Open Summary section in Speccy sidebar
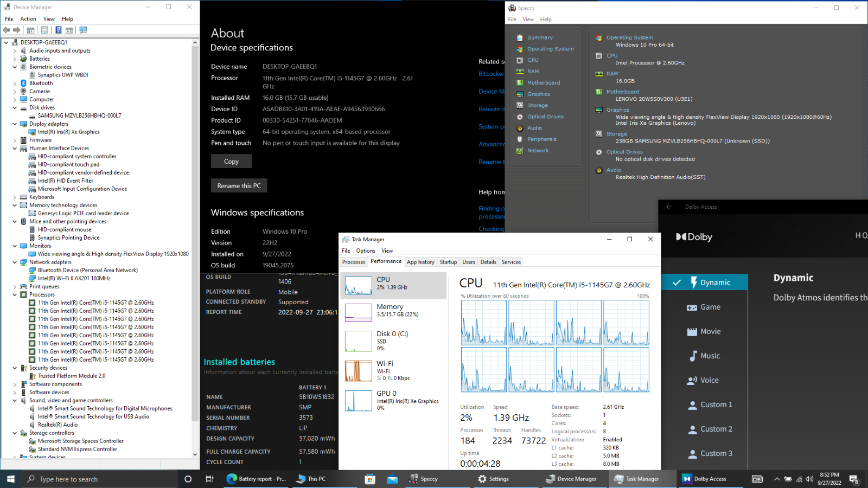The image size is (868, 488). tap(540, 37)
